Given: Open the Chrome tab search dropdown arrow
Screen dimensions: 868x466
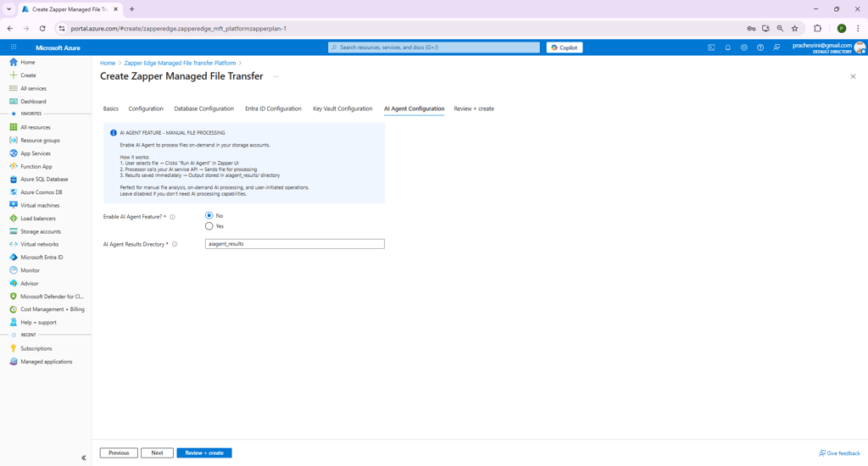Looking at the screenshot, I should 8,9.
